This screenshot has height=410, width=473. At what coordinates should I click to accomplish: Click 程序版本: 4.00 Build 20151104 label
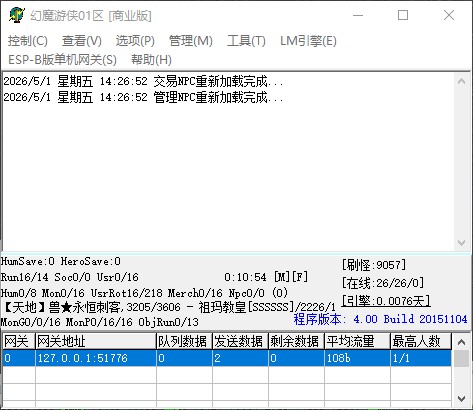tap(380, 319)
